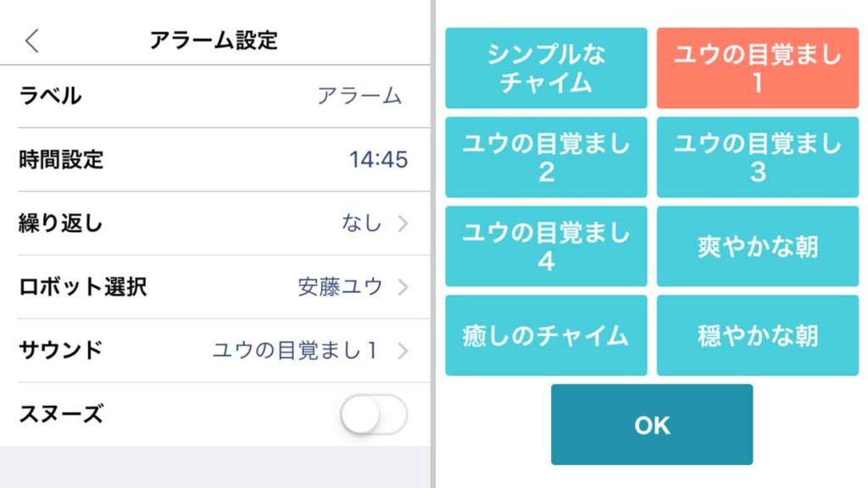Select the ユウの目覚まし 2 sound

(x=546, y=157)
